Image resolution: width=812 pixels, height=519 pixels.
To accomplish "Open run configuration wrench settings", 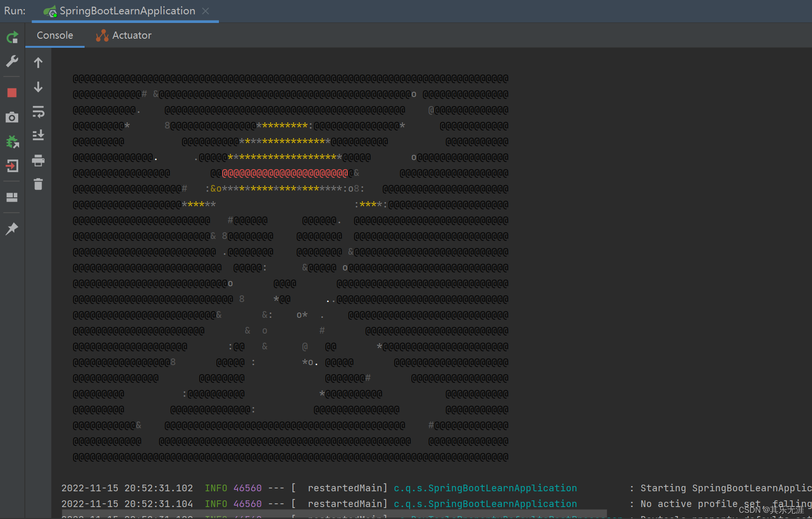I will [x=12, y=61].
